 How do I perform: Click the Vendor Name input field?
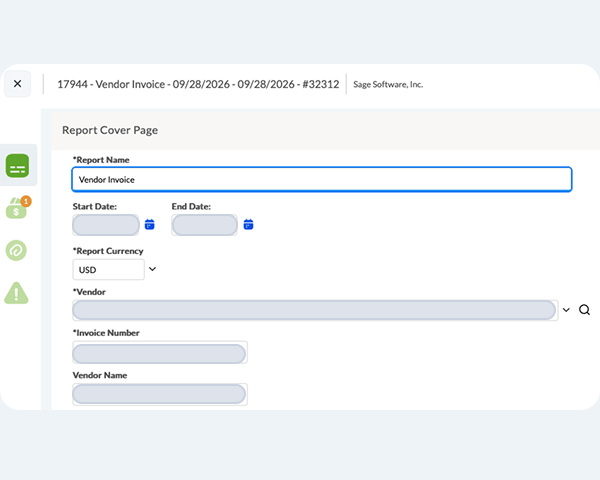coord(160,394)
